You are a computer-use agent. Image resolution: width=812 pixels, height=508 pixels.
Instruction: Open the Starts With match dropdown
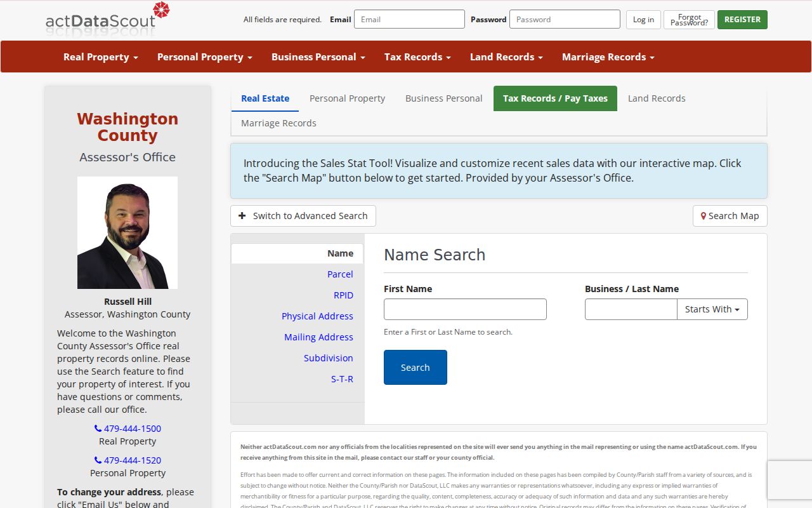[x=712, y=309]
